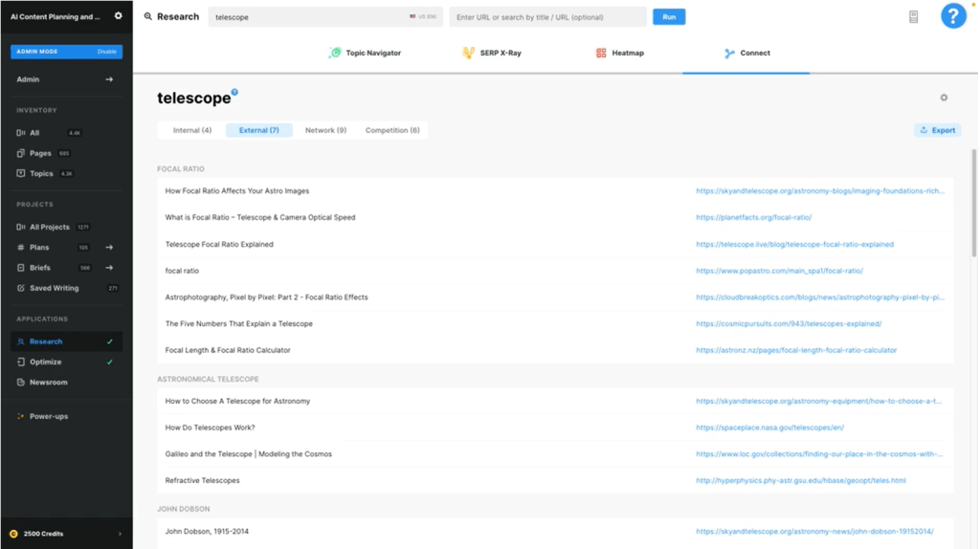Select 'Focal Length & Focal Ratio Calculator' title
The width and height of the screenshot is (980, 549).
coord(228,350)
